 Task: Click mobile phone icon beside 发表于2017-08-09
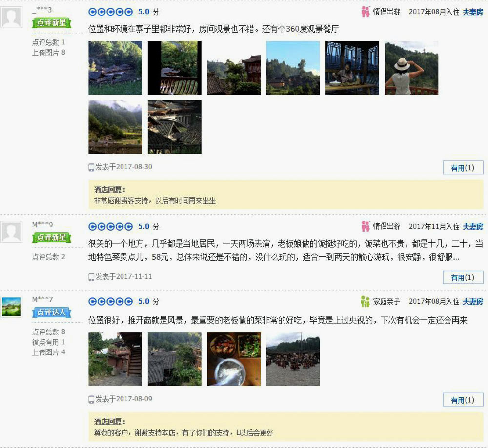click(x=91, y=399)
